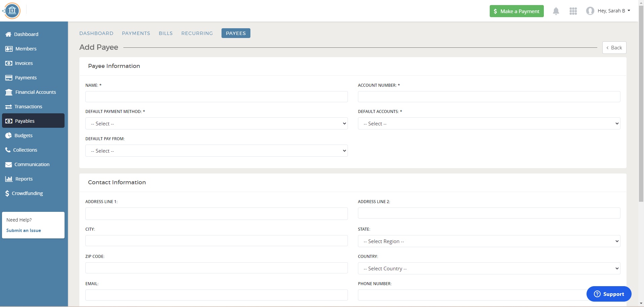Viewport: 644px width, 307px height.
Task: Open Collections phone icon
Action: (8, 150)
